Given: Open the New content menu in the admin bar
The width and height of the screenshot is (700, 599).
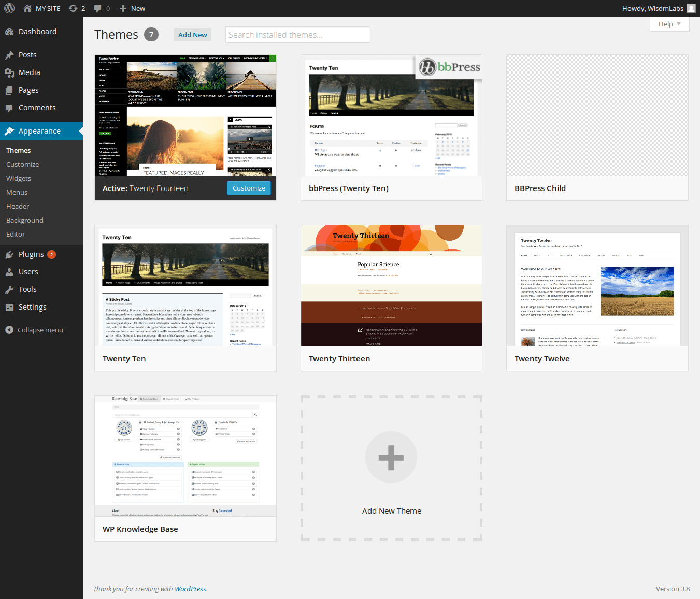Looking at the screenshot, I should [x=132, y=8].
